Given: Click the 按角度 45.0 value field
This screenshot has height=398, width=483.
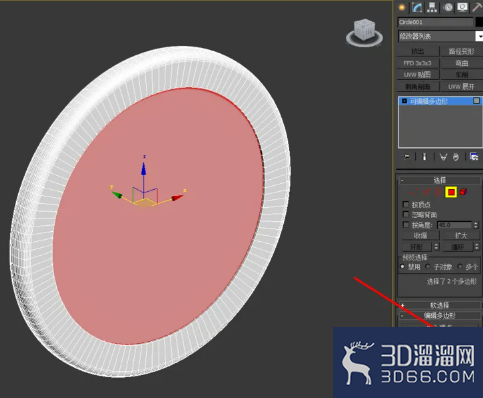Looking at the screenshot, I should pyautogui.click(x=455, y=225).
